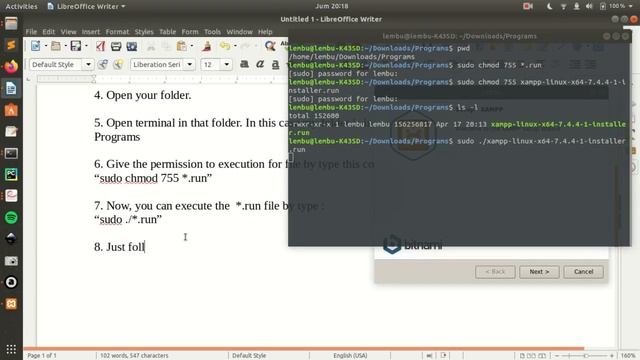Export directly as PDF icon

click(100, 46)
